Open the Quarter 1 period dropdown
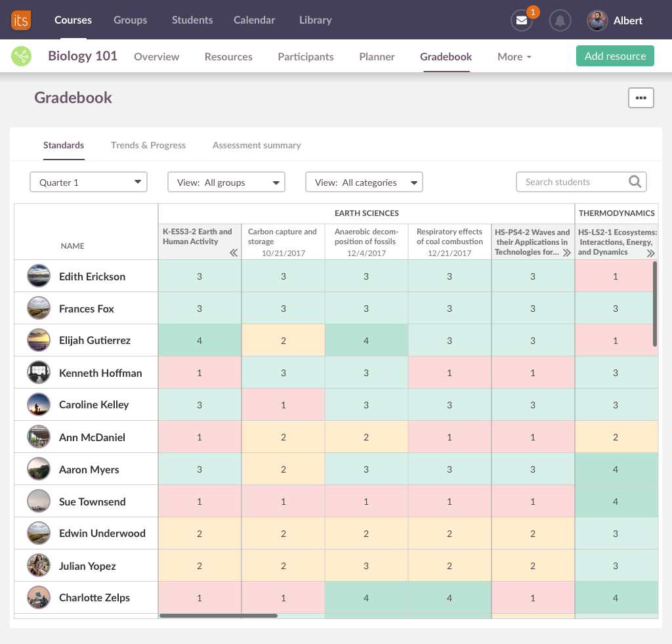672x644 pixels. 88,182
